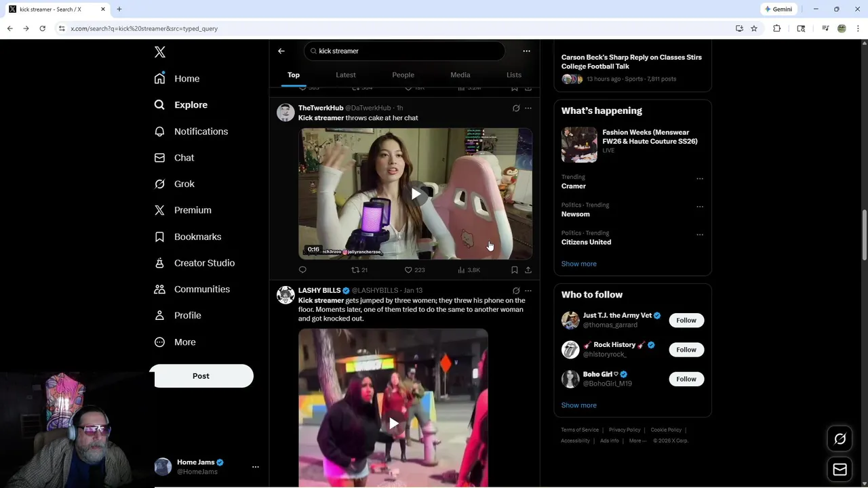The image size is (868, 488).
Task: Open options for Newsom trend
Action: click(x=700, y=207)
